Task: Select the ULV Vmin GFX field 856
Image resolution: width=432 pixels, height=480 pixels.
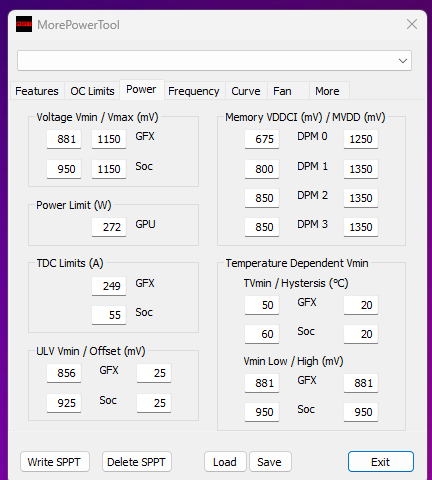Action: (64, 373)
